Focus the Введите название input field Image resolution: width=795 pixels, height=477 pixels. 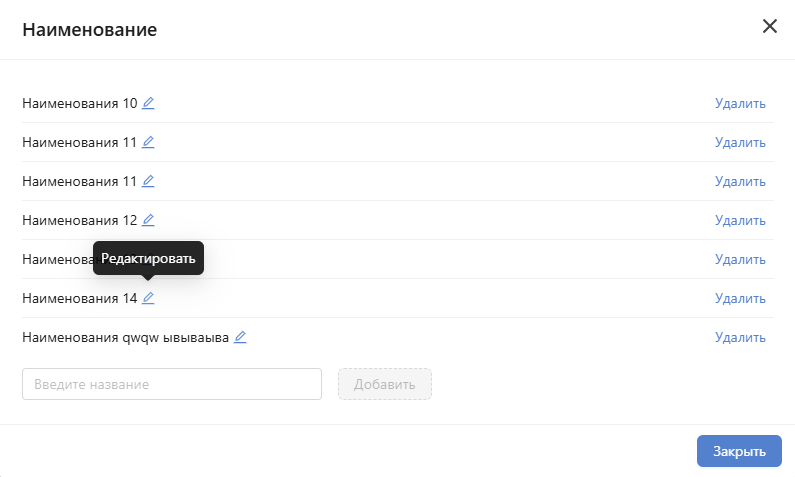coord(171,384)
